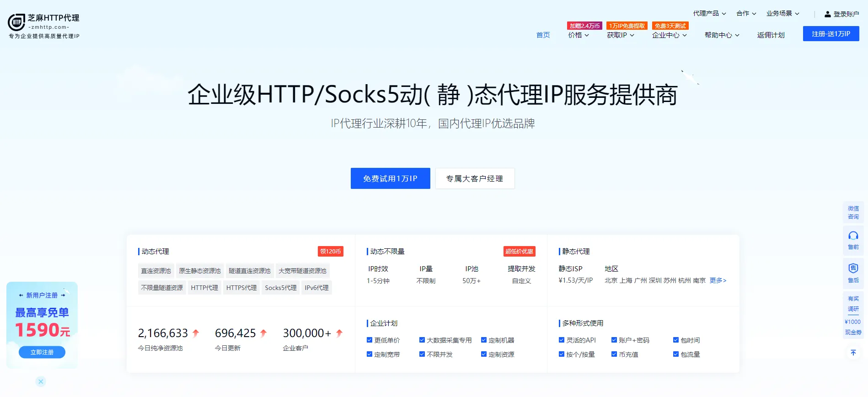Click 动态代理 section heading

155,251
